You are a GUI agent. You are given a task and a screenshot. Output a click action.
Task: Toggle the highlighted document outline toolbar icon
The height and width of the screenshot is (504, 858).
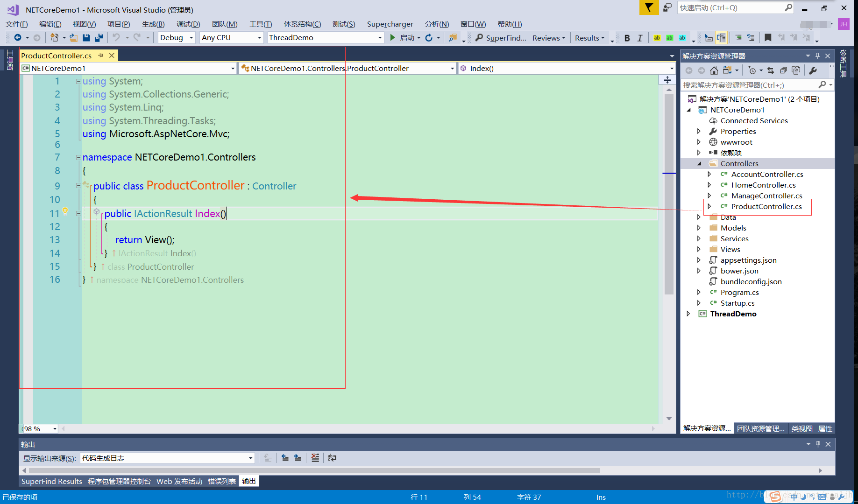(721, 38)
